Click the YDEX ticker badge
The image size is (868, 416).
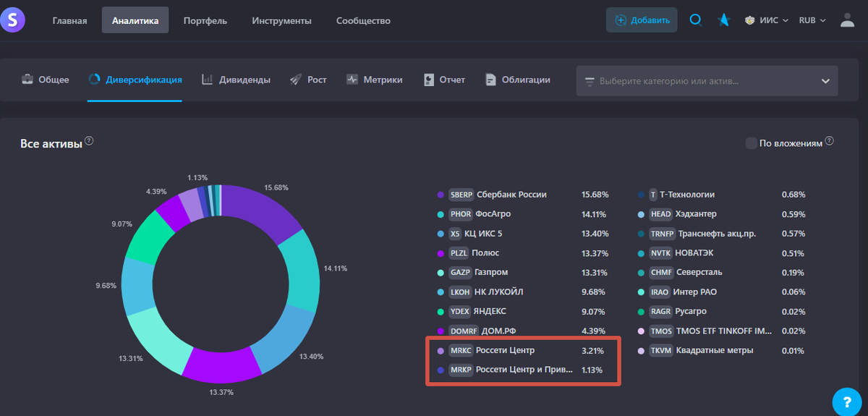click(x=459, y=312)
